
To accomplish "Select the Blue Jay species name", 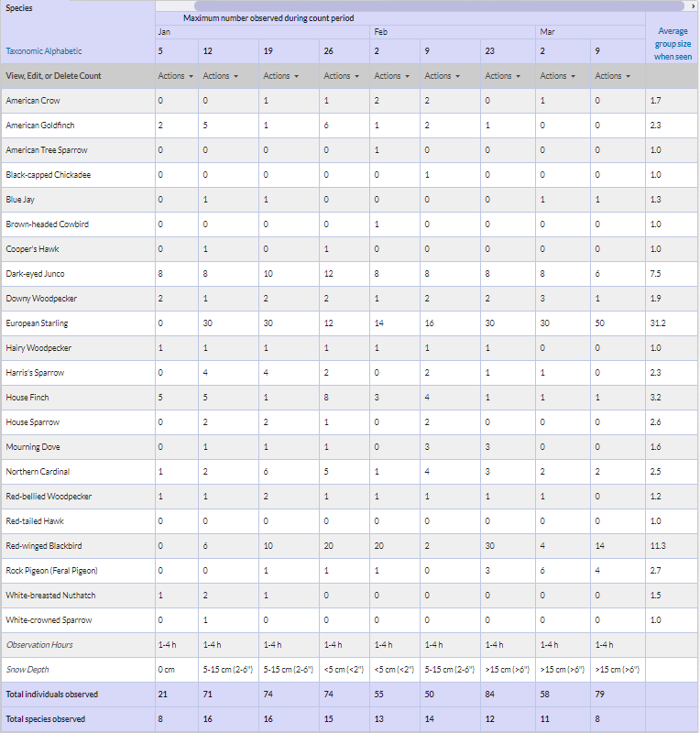I will [x=20, y=200].
